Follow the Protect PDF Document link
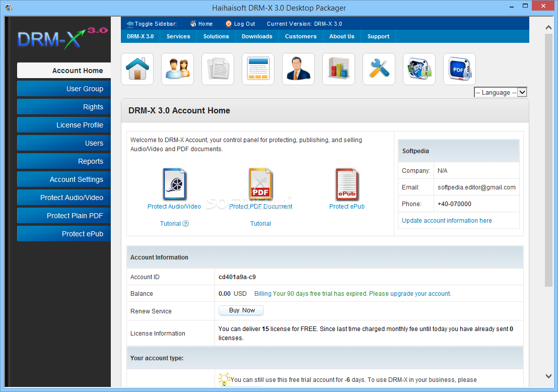The image size is (558, 392). point(260,207)
